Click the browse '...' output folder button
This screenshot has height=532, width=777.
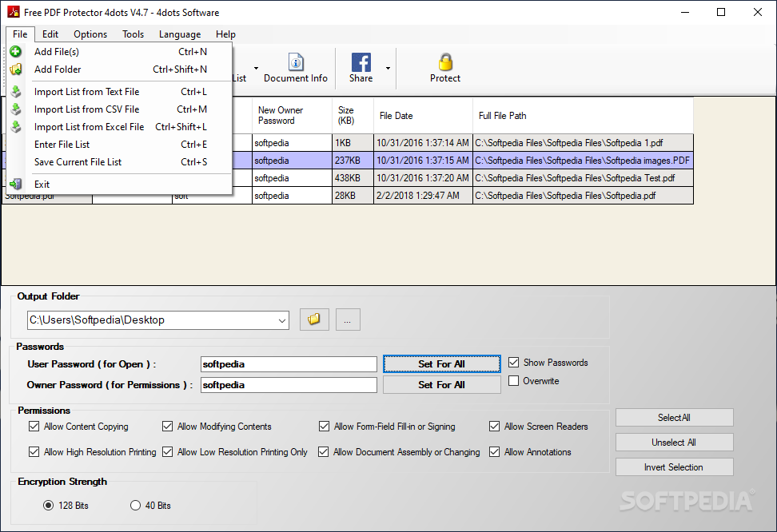coord(348,320)
